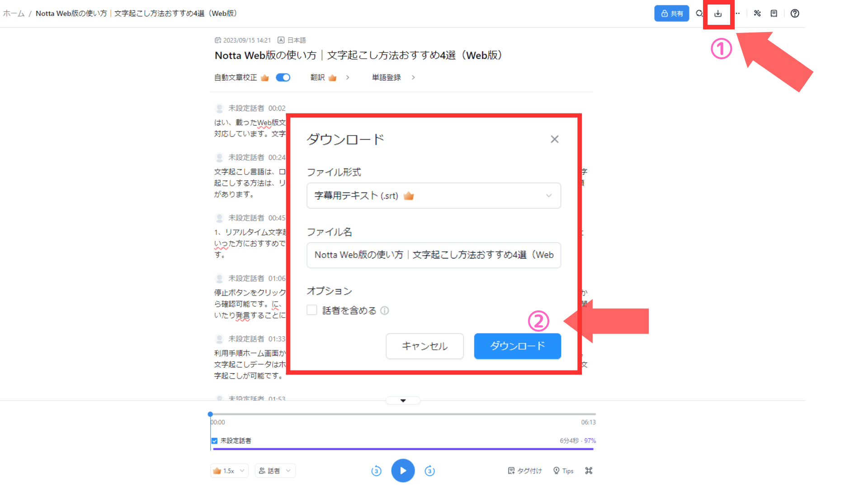Click the 06:13 total duration label
868x488 pixels.
point(588,422)
